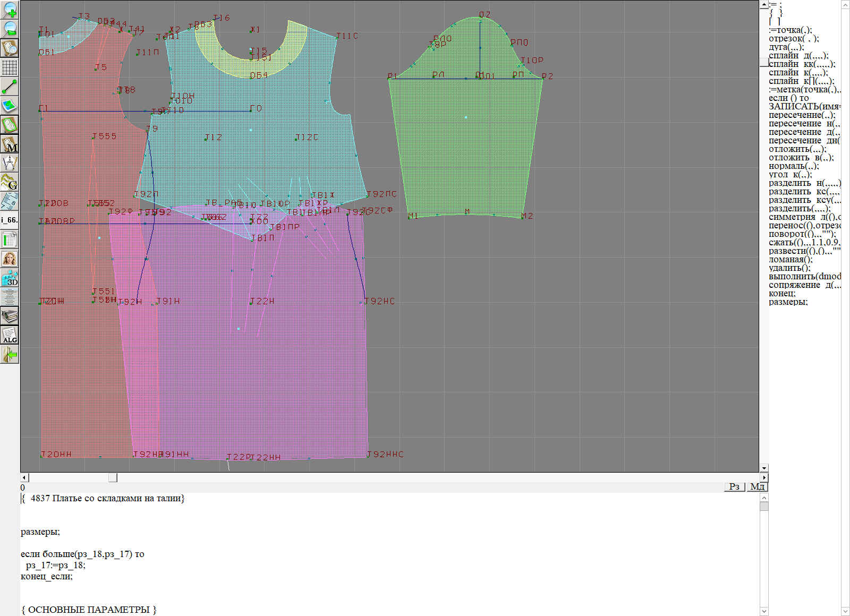Click the exit door icon with green arrow

(10, 354)
